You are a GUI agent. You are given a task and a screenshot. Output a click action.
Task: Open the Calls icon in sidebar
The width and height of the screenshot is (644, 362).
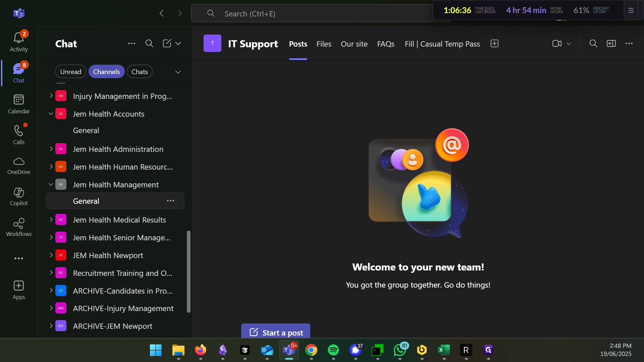(19, 135)
